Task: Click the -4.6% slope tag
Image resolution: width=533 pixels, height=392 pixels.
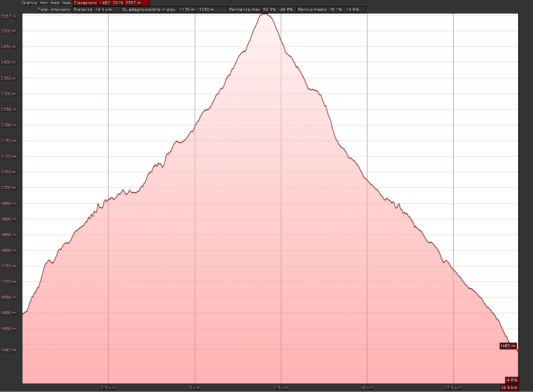Action: pos(511,380)
